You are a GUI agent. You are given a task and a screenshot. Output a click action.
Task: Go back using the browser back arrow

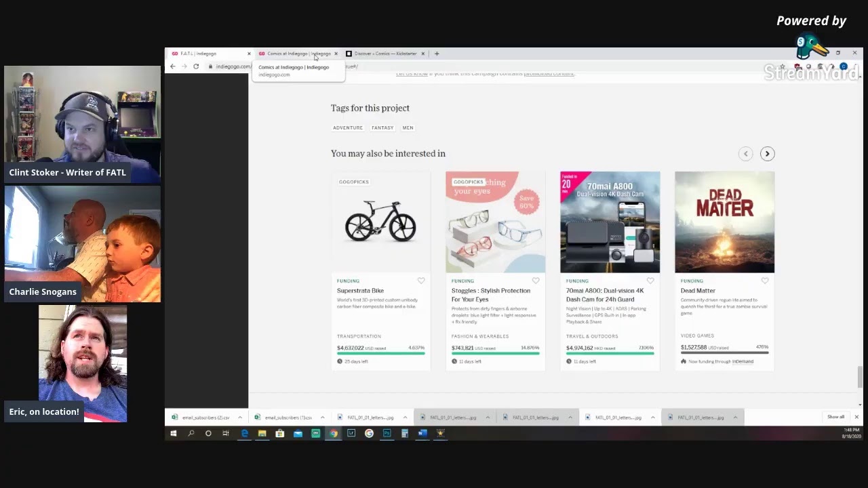coord(173,66)
